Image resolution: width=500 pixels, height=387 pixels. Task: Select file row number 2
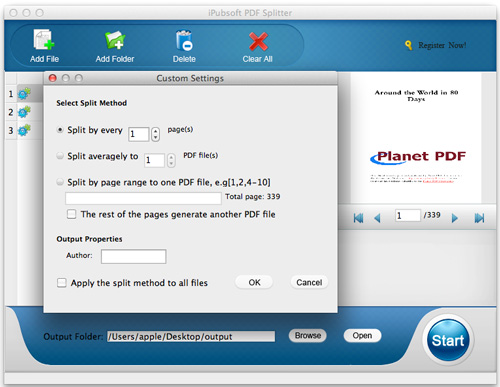11,112
